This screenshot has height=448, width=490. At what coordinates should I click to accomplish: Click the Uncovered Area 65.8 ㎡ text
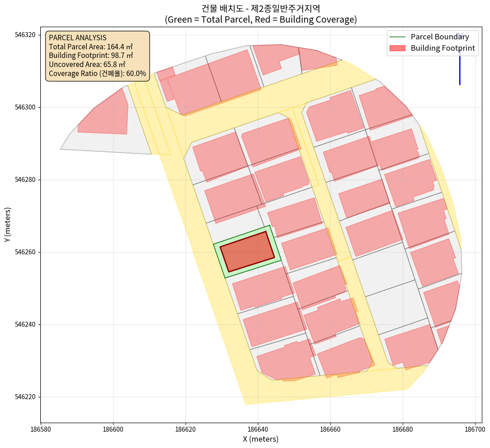pos(87,64)
